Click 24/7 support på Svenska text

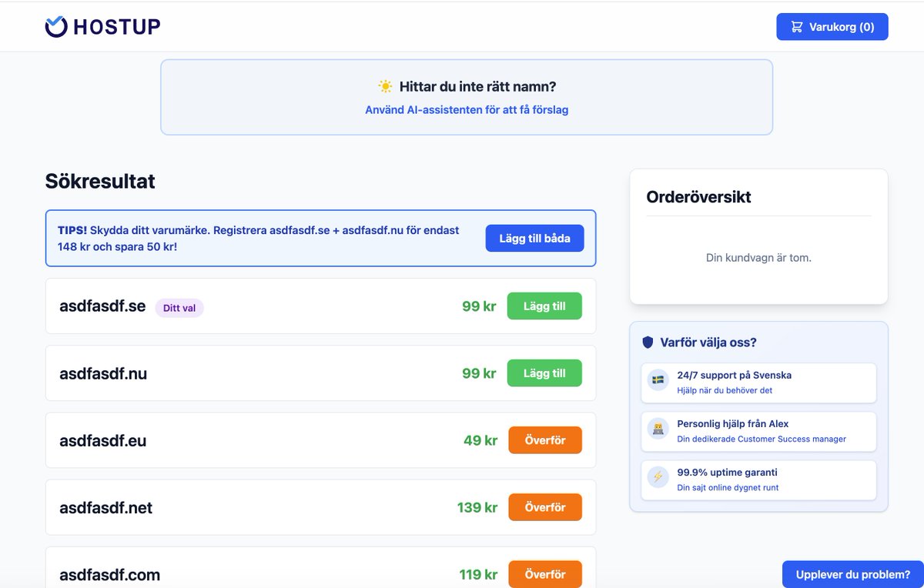point(735,376)
